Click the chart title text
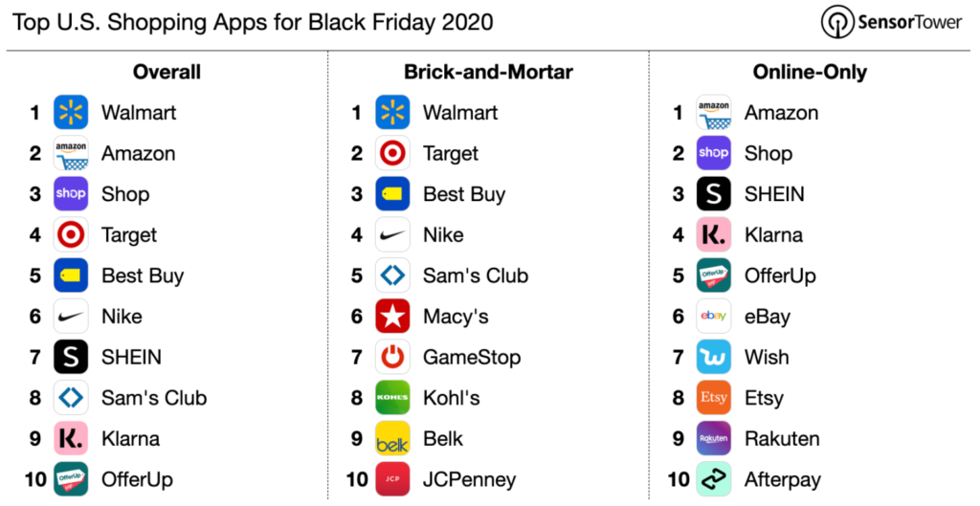 [x=253, y=23]
